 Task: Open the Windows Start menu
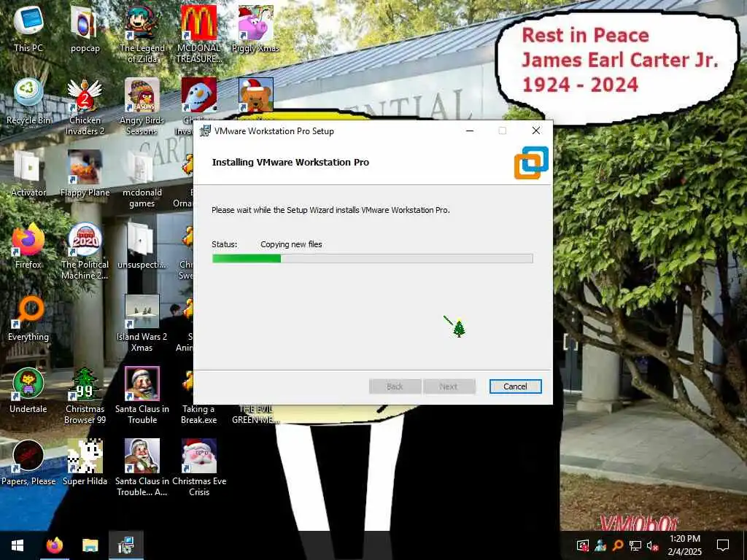18,545
